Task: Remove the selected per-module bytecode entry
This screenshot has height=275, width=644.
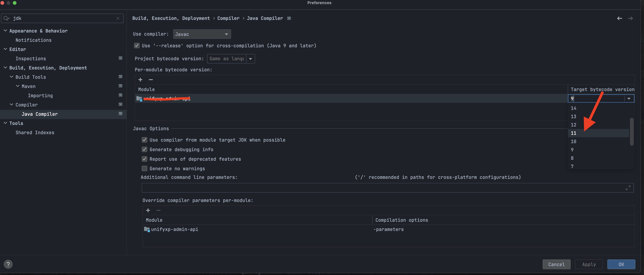Action: [x=151, y=79]
